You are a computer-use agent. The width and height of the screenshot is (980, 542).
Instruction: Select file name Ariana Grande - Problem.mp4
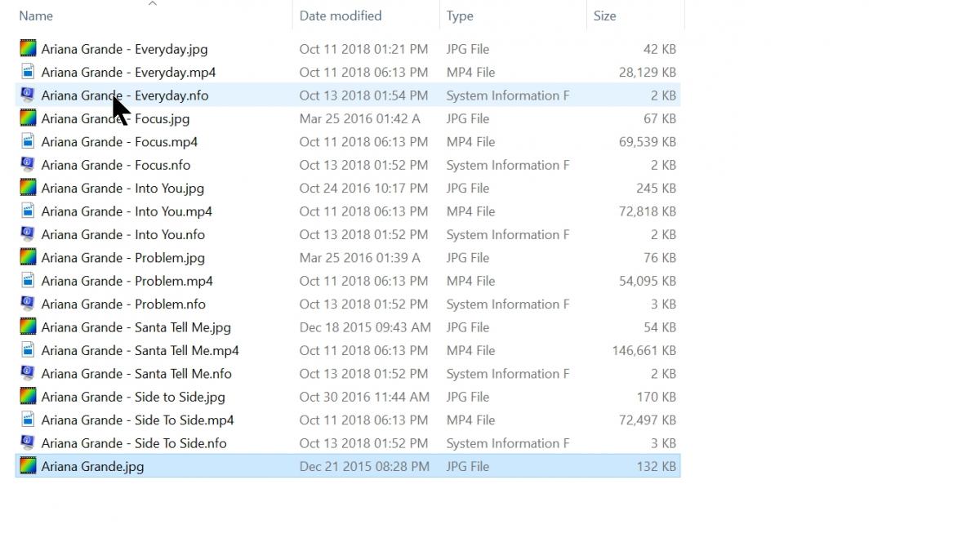point(127,281)
